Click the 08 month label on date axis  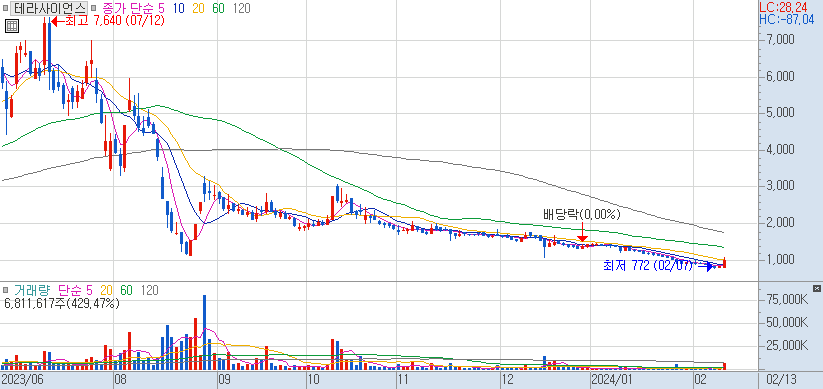pos(121,379)
